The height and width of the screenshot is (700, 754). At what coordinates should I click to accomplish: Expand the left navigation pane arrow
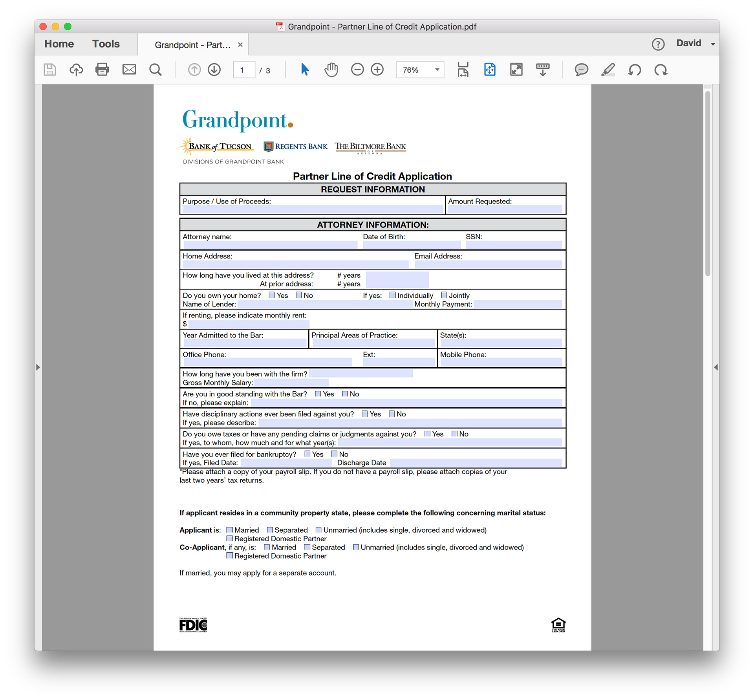click(x=38, y=367)
